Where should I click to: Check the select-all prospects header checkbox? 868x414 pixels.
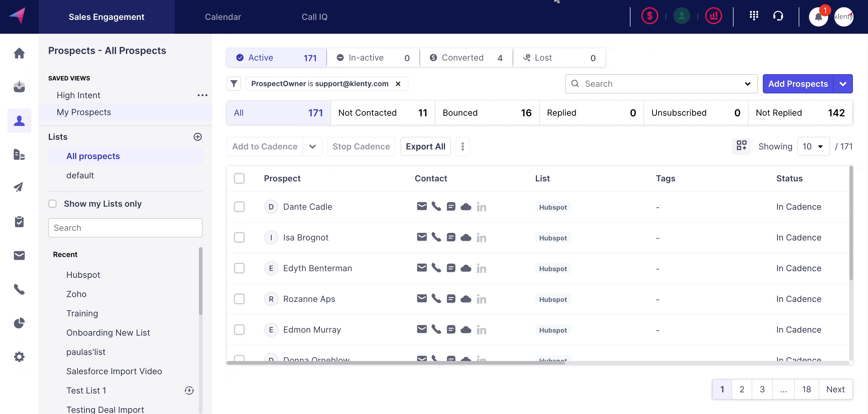[239, 178]
